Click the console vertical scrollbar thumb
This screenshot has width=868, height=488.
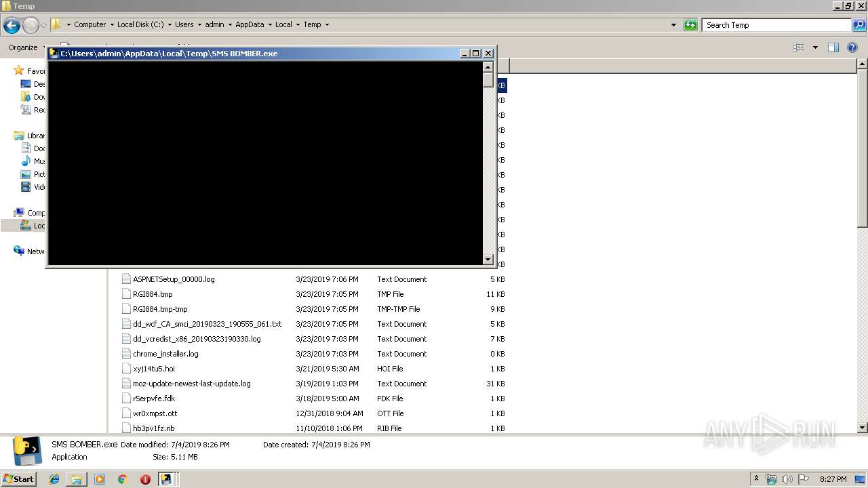(488, 79)
